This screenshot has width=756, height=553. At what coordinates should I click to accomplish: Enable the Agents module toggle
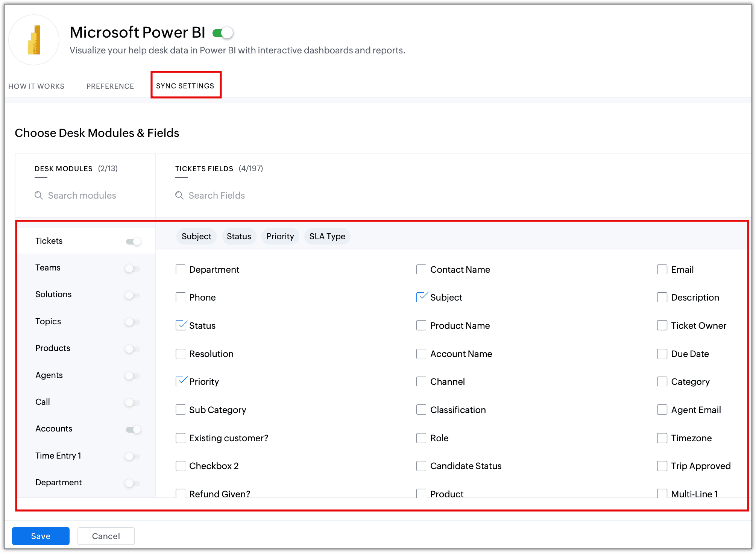tap(132, 376)
